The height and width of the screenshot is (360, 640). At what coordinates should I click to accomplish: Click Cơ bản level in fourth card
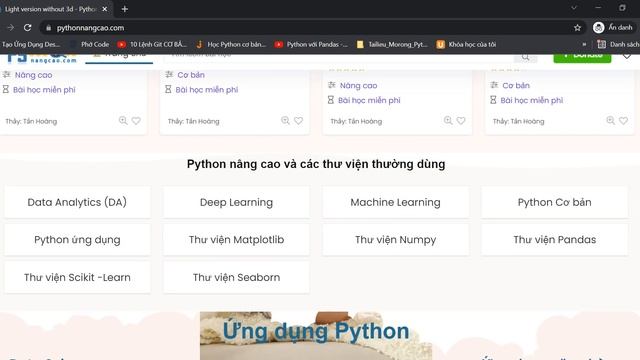516,85
